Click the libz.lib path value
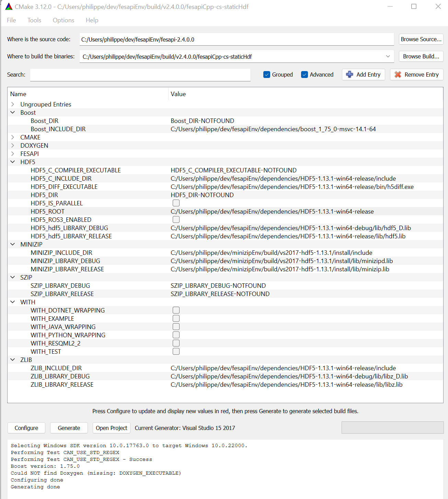This screenshot has width=448, height=499. (287, 384)
